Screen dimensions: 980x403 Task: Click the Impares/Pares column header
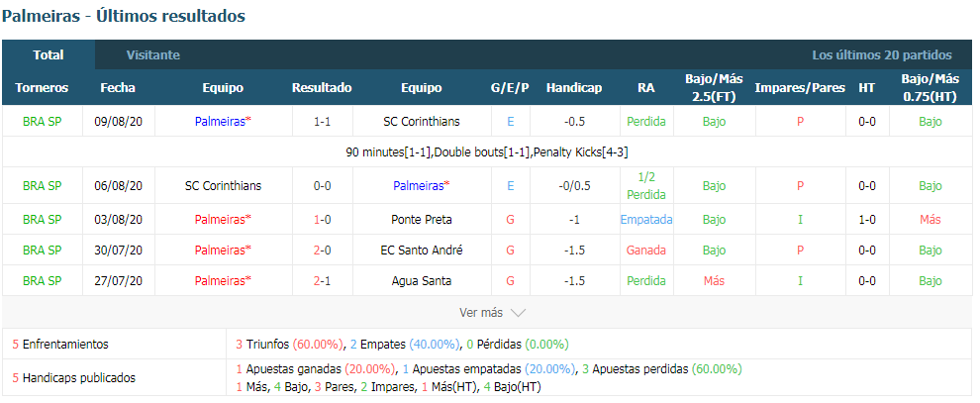pyautogui.click(x=800, y=88)
